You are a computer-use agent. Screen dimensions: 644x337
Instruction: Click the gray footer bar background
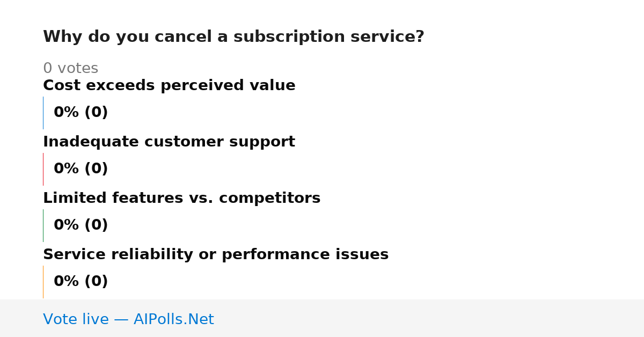coord(429,318)
